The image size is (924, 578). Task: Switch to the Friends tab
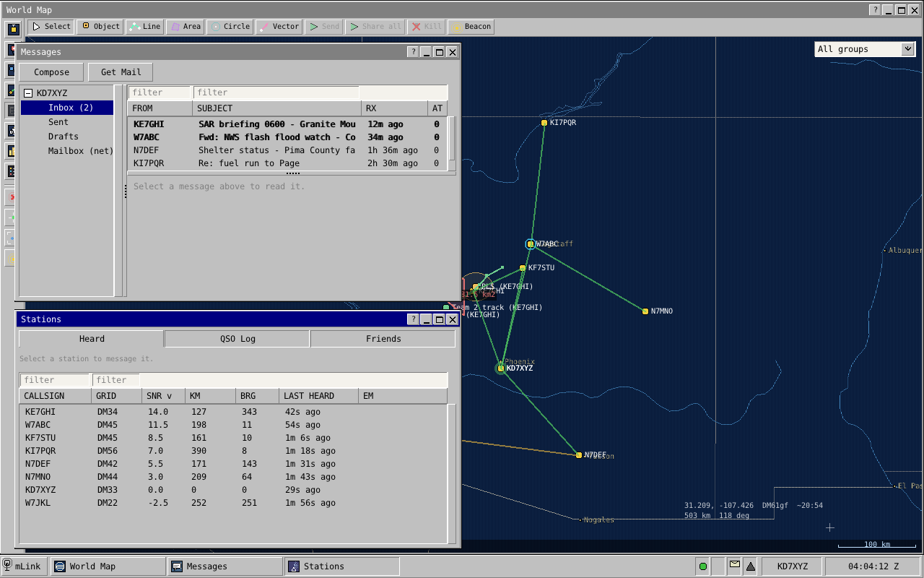[383, 339]
